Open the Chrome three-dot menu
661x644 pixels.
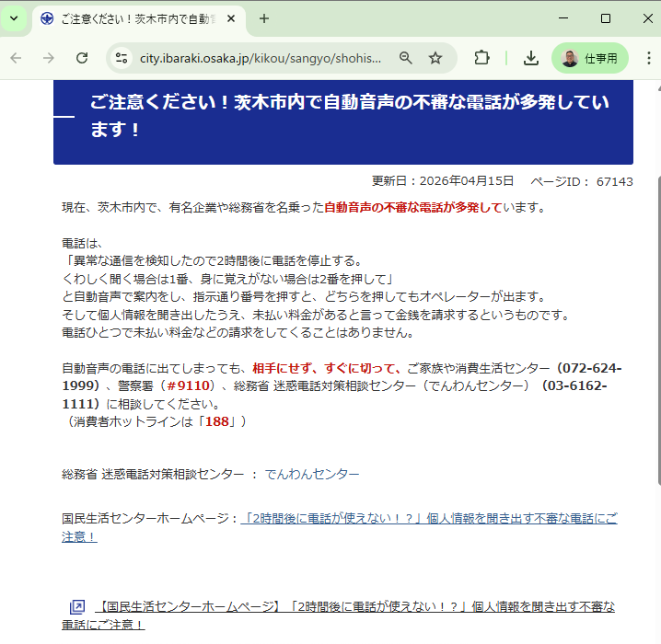(649, 58)
